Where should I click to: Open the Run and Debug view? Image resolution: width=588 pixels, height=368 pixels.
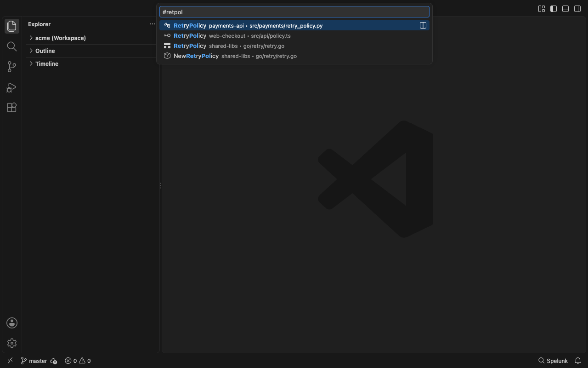click(12, 87)
